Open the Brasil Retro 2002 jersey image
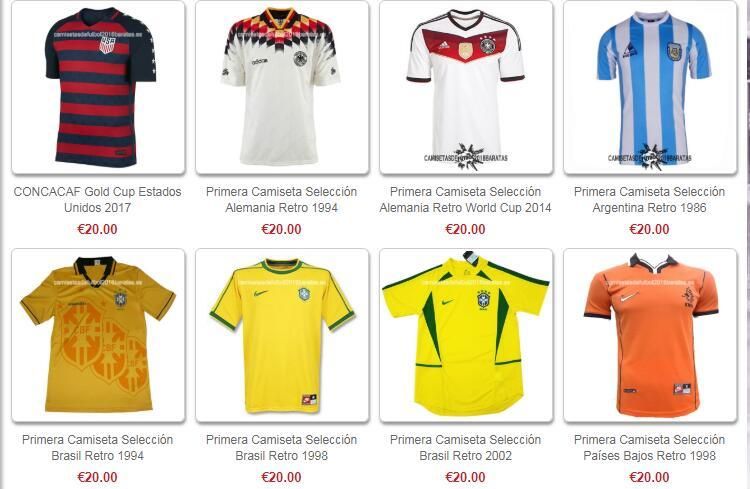The image size is (750, 489). coord(466,335)
